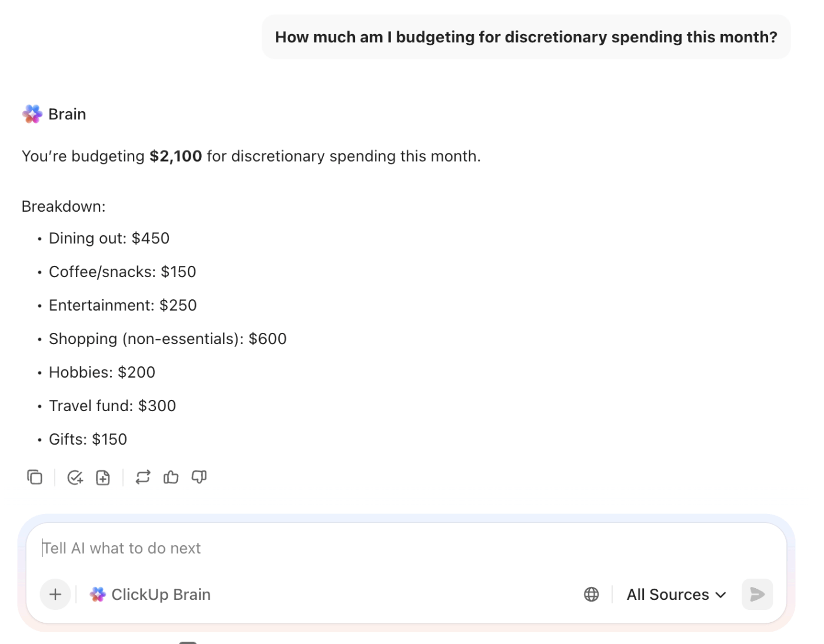The height and width of the screenshot is (644, 824).
Task: Click the "Travel fund: $300" line
Action: [x=112, y=406]
